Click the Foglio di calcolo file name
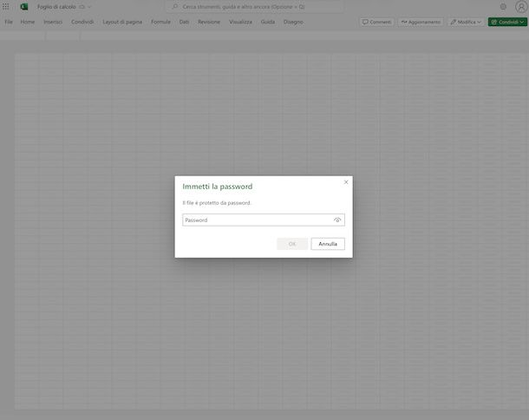The height and width of the screenshot is (420, 529). [56, 7]
